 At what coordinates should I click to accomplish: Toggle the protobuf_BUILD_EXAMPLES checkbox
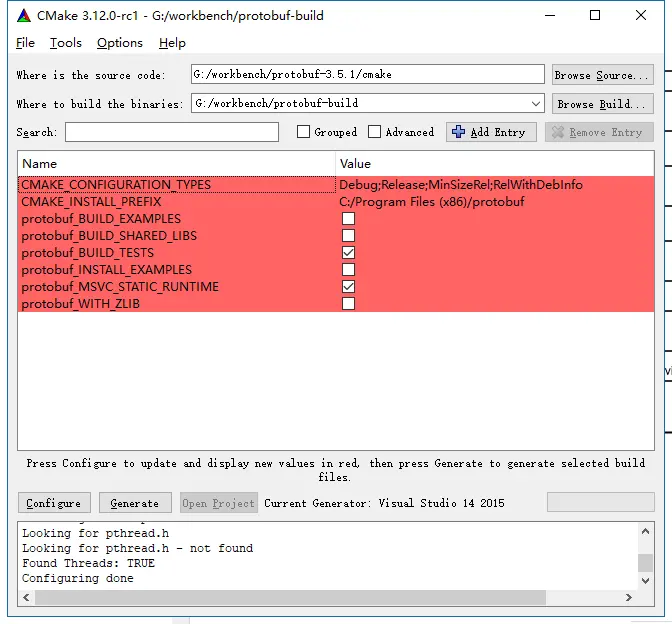click(348, 219)
